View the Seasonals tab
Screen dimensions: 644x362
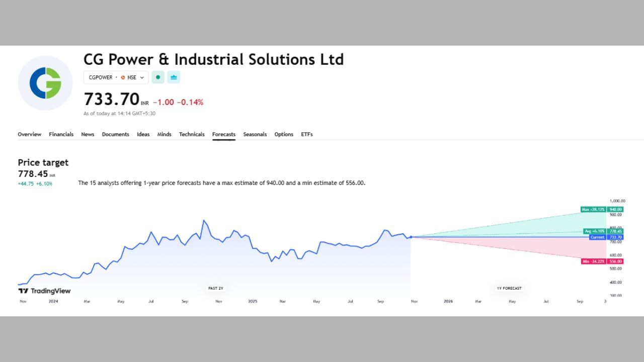pos(255,134)
